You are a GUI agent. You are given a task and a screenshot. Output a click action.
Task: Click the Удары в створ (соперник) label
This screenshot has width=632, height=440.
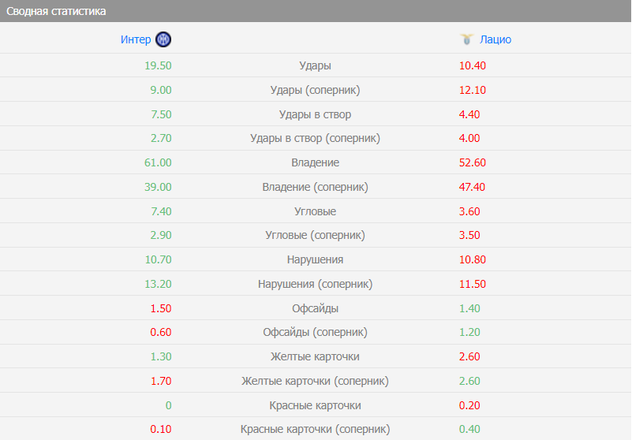[315, 138]
